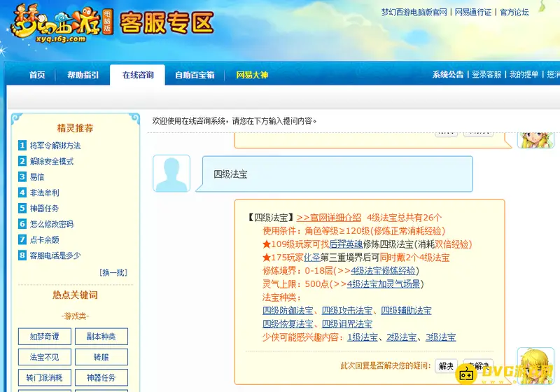Click the user avatar beside 四级法宝 message
The image size is (560, 392).
coord(171,174)
